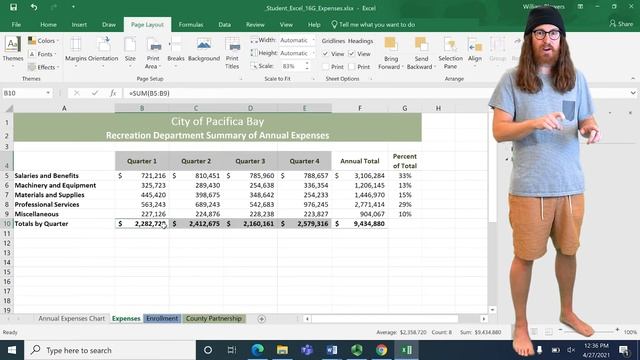Click the formula bar Cancel X icon

(x=76, y=93)
